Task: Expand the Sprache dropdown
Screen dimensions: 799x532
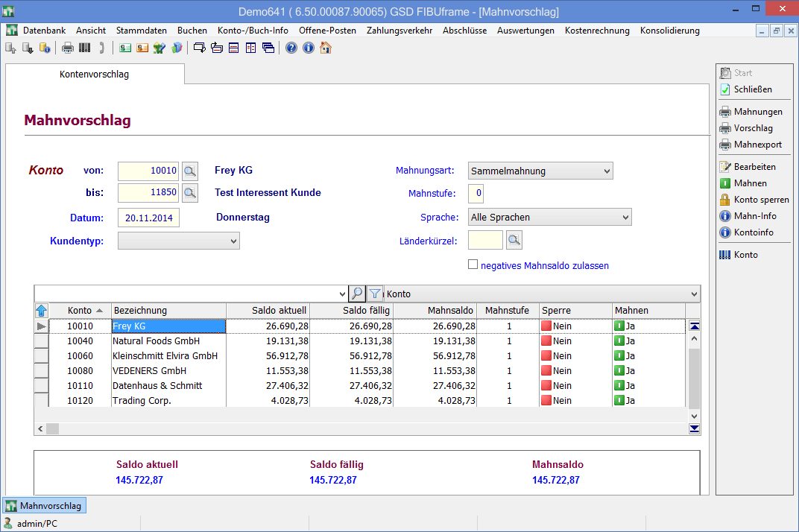Action: tap(550, 218)
